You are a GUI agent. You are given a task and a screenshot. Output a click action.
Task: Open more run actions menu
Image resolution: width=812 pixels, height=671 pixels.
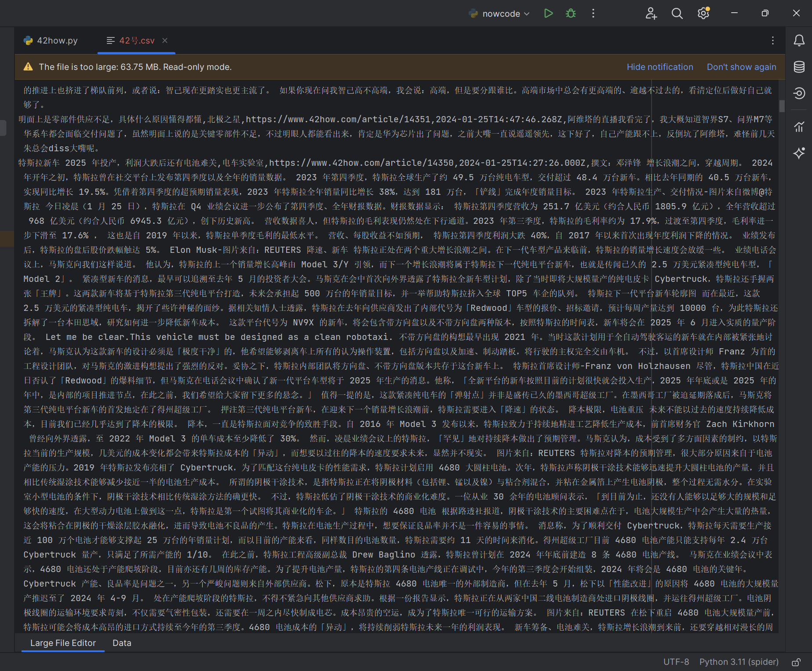593,13
